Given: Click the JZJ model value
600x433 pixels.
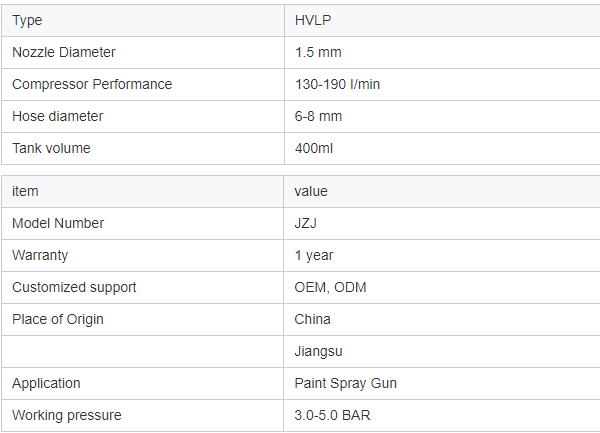Looking at the screenshot, I should click(306, 223).
